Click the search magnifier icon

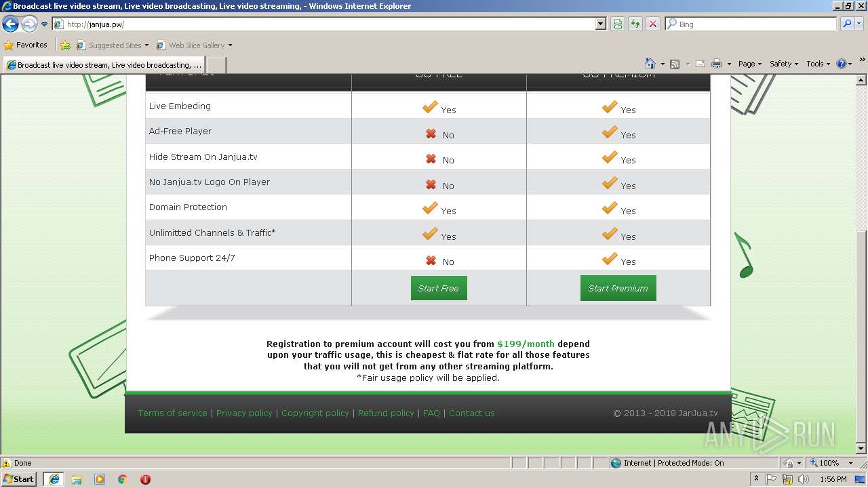846,24
